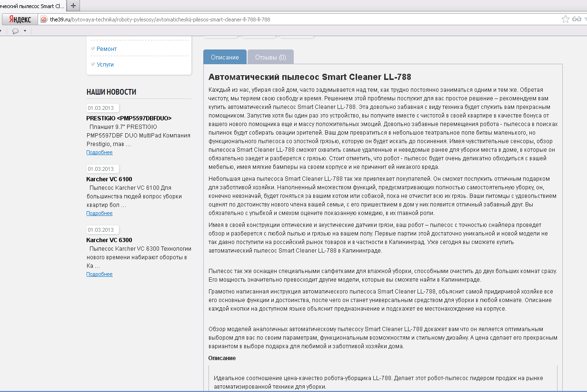Click the 01.03.2013 date above Karcher VC 6300

tap(103, 230)
